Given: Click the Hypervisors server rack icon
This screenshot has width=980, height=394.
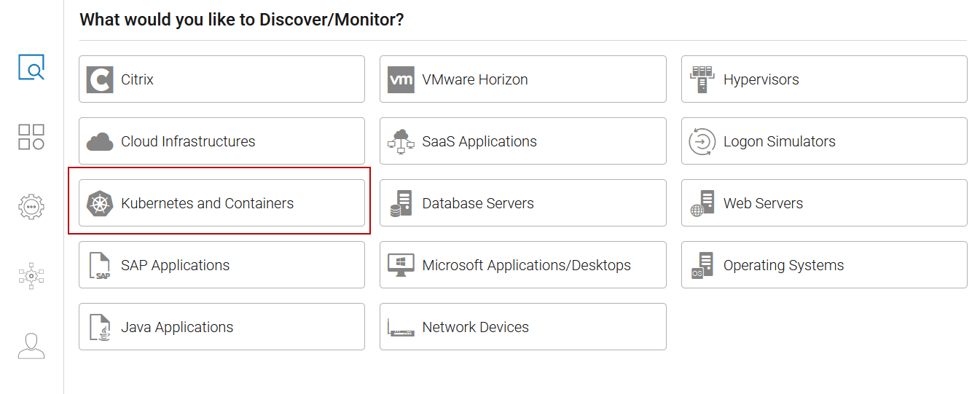Looking at the screenshot, I should coord(702,79).
